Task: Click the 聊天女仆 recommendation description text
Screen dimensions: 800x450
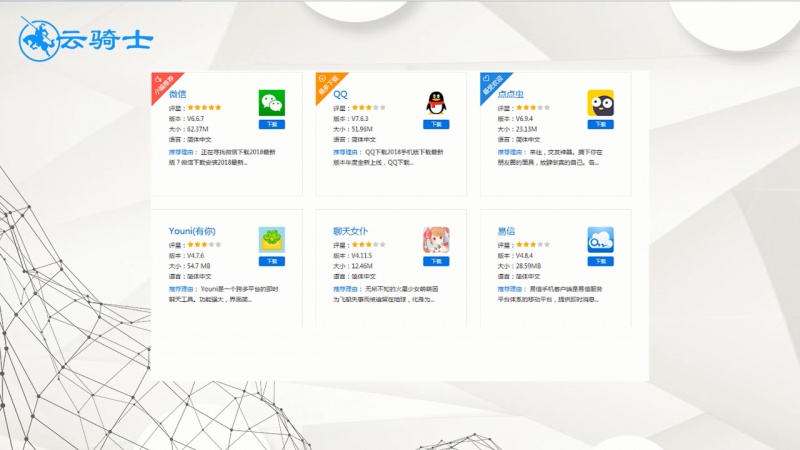Action: (386, 294)
